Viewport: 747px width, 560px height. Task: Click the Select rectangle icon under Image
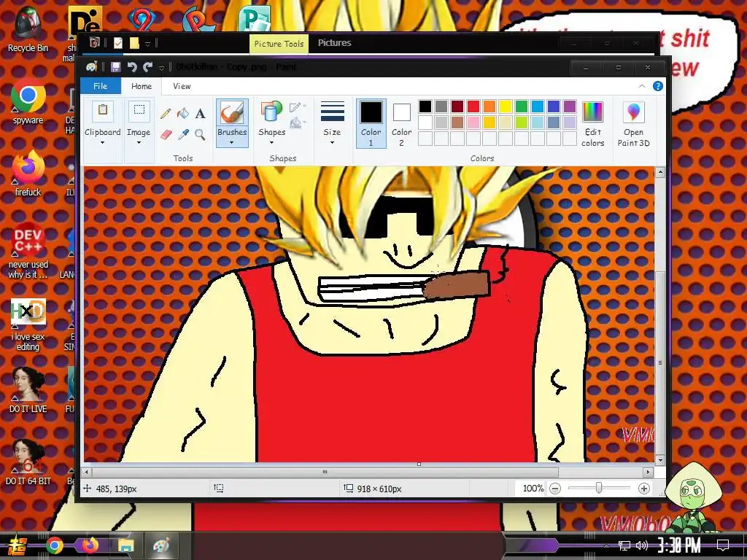[139, 111]
